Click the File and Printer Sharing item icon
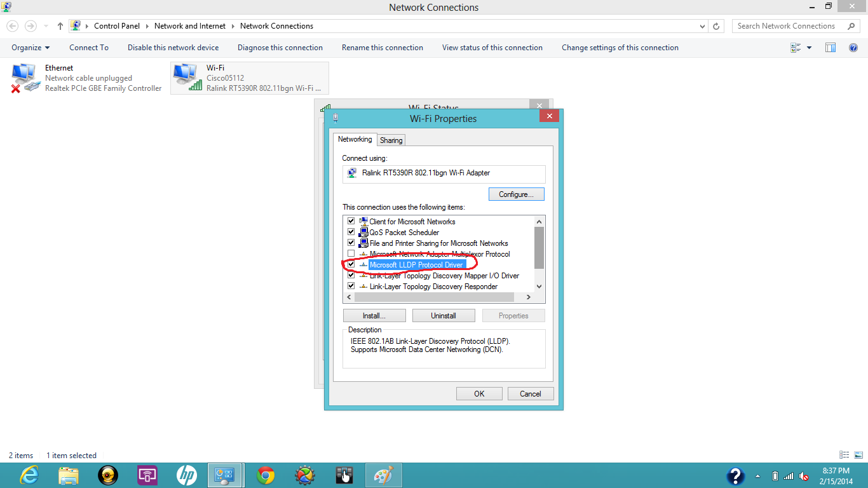This screenshot has width=868, height=488. tap(363, 243)
